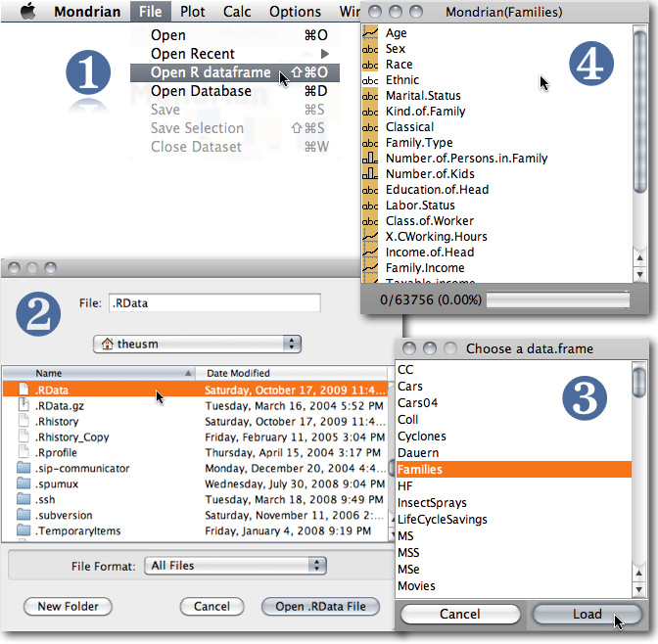
Task: Choose Open from the File menu
Action: (x=235, y=35)
